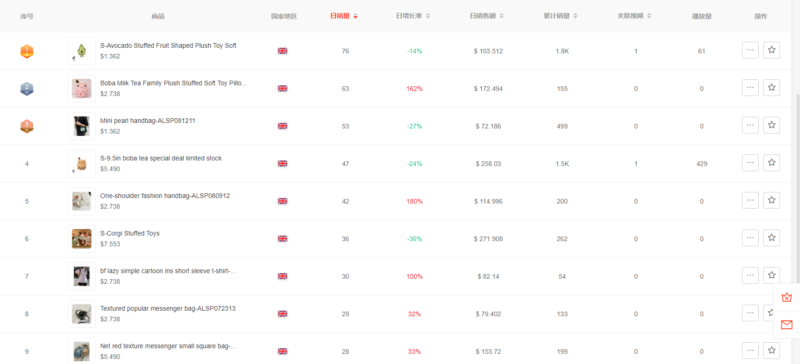Star the S-Corgi Stuffed Toys row
The image size is (800, 364).
click(x=771, y=238)
